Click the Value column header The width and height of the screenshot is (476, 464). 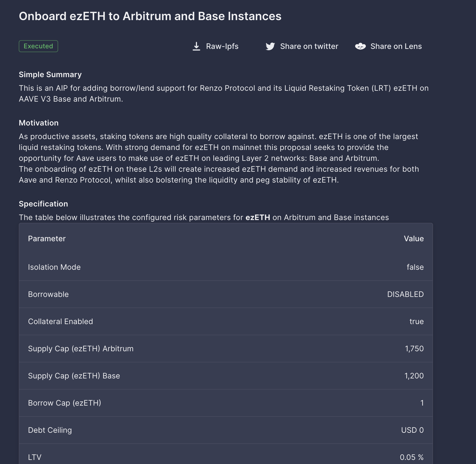(414, 239)
